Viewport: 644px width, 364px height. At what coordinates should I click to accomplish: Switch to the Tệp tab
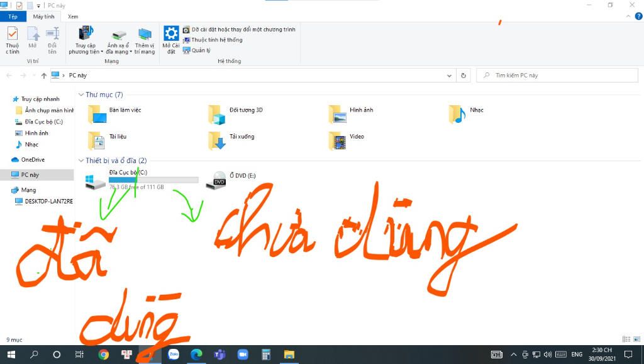click(x=13, y=16)
